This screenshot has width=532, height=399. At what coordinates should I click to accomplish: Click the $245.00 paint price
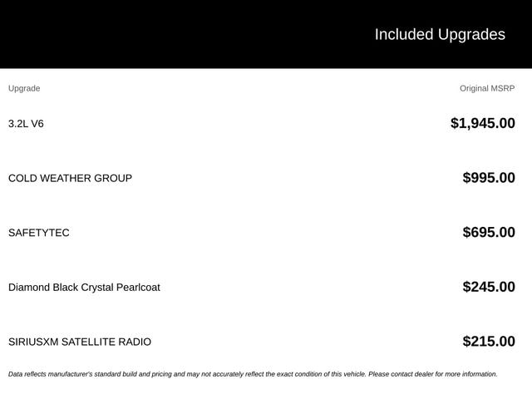point(489,287)
